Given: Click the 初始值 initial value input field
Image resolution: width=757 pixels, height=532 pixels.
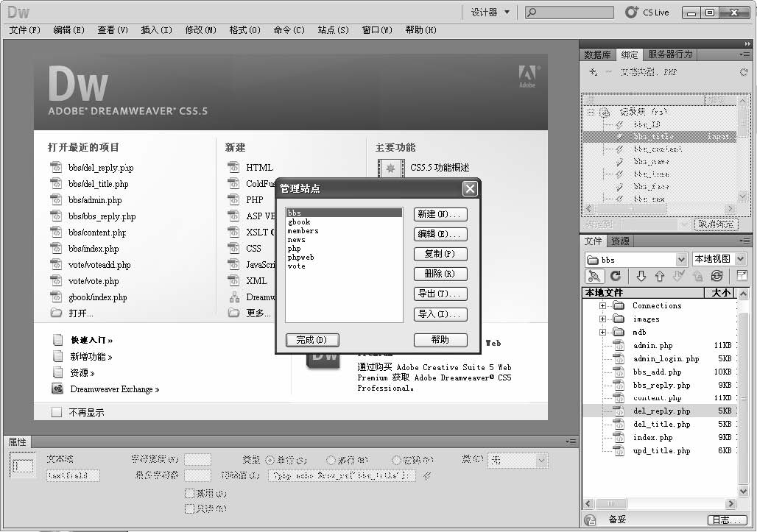Looking at the screenshot, I should click(x=342, y=475).
